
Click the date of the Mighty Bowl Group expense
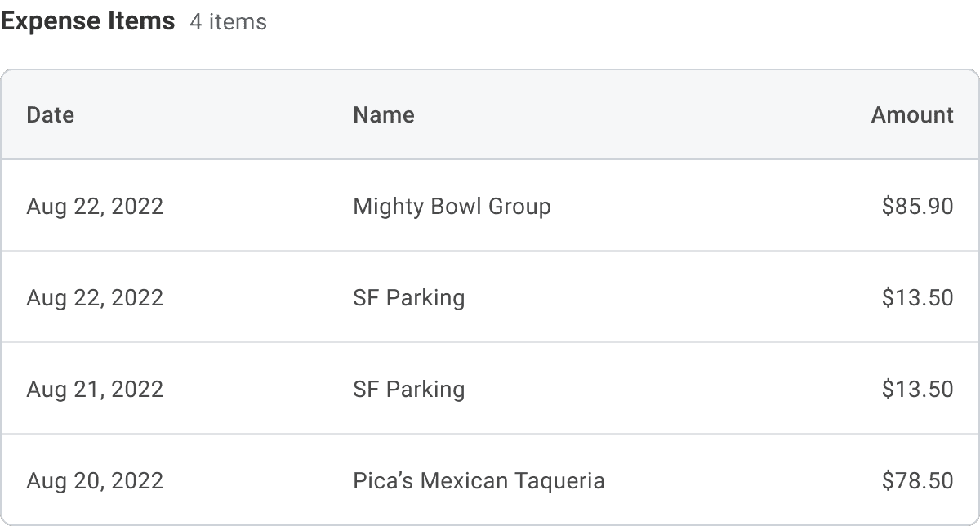tap(95, 207)
